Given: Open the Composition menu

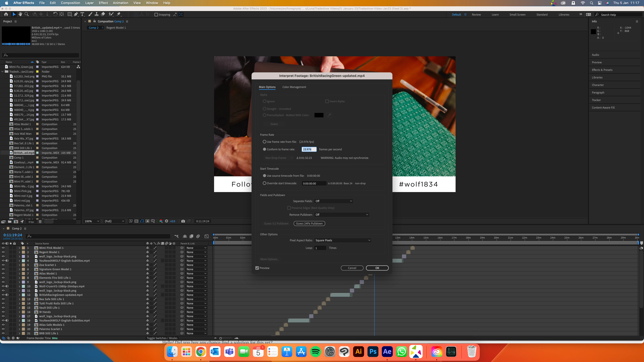Looking at the screenshot, I should pos(70,3).
